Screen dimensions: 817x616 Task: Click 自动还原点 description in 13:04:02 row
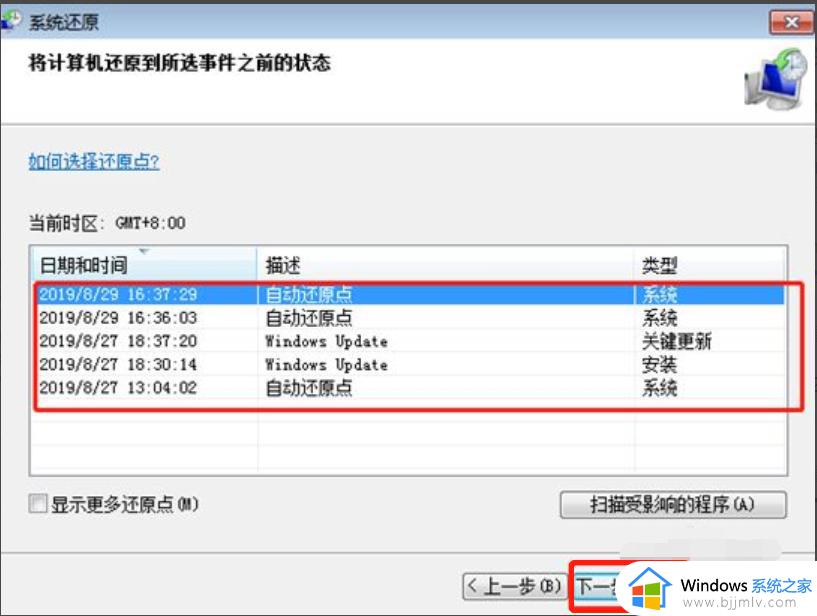pos(308,388)
